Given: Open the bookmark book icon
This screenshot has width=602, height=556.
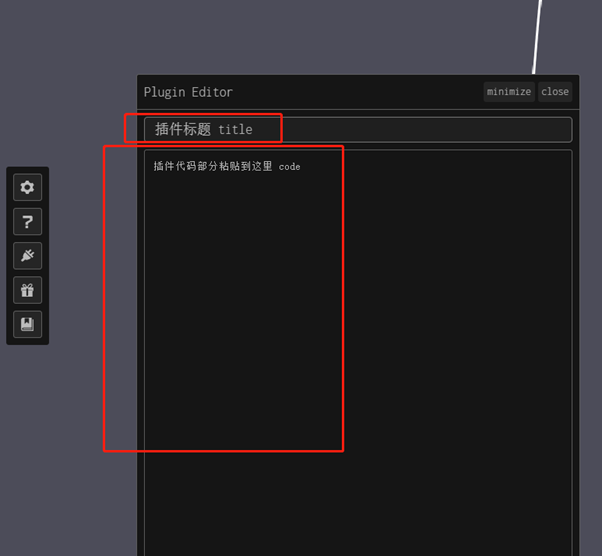Looking at the screenshot, I should (x=27, y=324).
